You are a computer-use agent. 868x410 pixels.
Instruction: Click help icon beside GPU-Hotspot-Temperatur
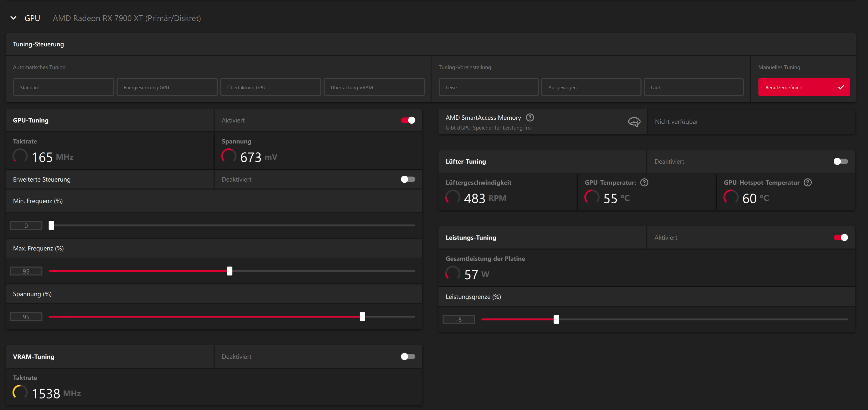coord(807,182)
